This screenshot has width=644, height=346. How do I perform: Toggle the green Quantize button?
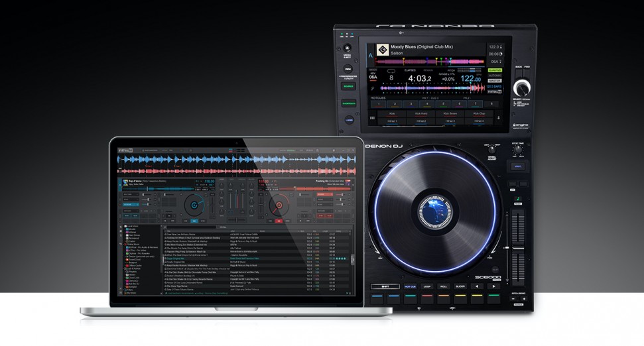pos(495,70)
